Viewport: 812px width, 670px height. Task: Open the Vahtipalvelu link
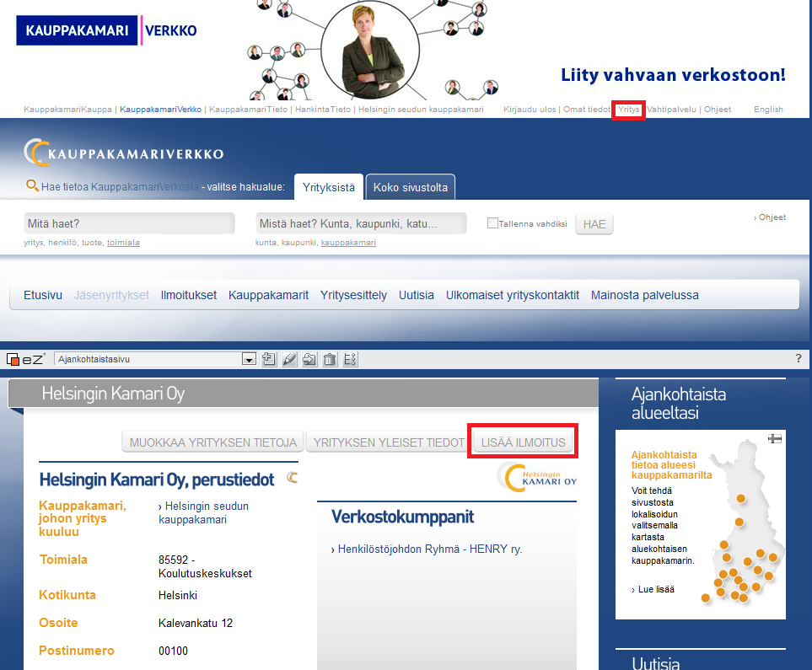click(672, 110)
